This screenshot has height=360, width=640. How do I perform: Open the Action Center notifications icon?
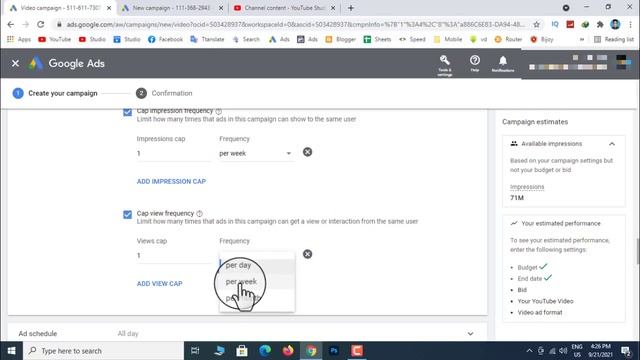pos(626,351)
